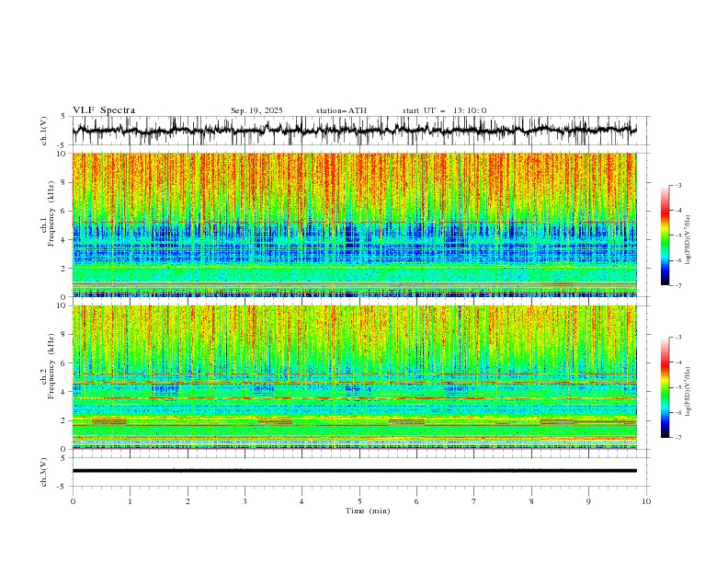The image size is (728, 563).
Task: Click the "-5" volt tick of ch.3 waveform
Action: (x=63, y=487)
